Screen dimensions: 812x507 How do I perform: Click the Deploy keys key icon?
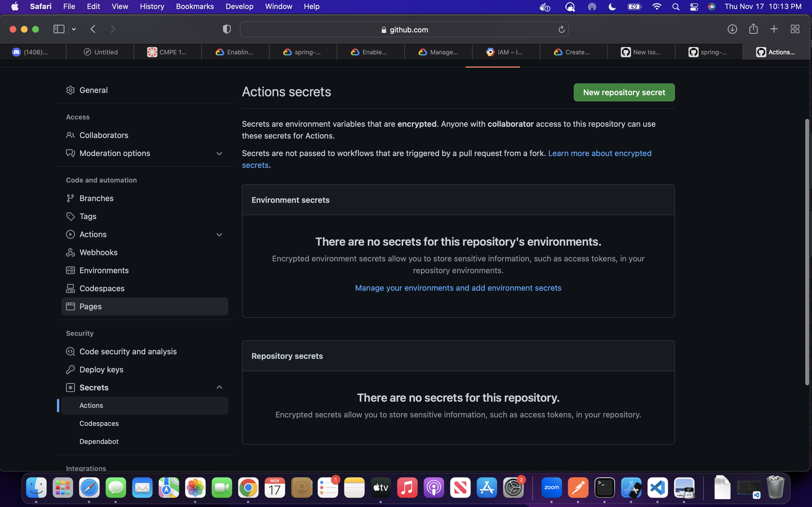[70, 370]
